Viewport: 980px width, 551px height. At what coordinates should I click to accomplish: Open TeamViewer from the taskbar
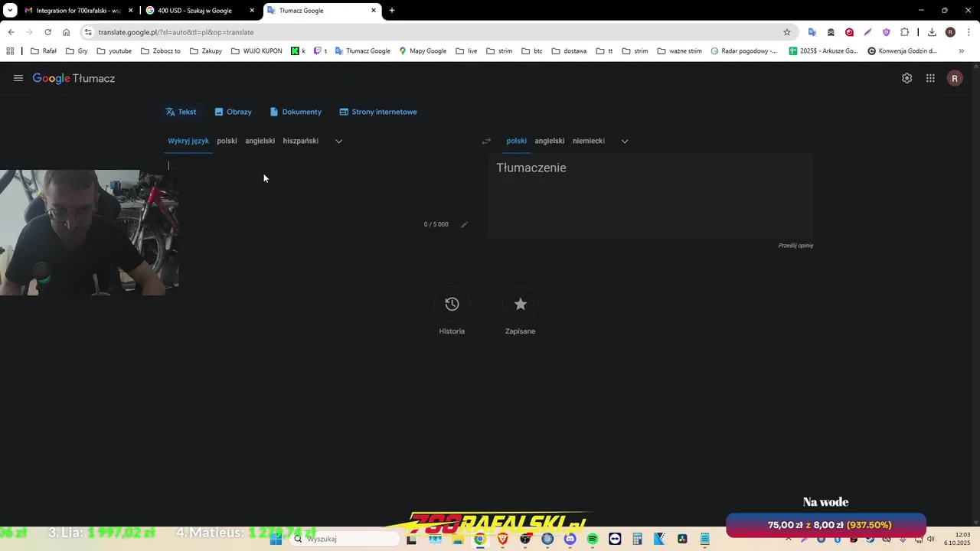615,539
